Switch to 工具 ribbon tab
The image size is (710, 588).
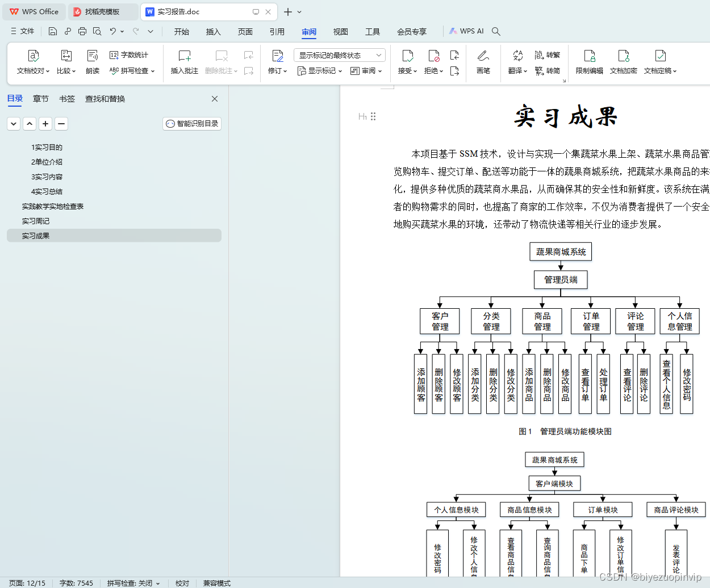coord(373,32)
